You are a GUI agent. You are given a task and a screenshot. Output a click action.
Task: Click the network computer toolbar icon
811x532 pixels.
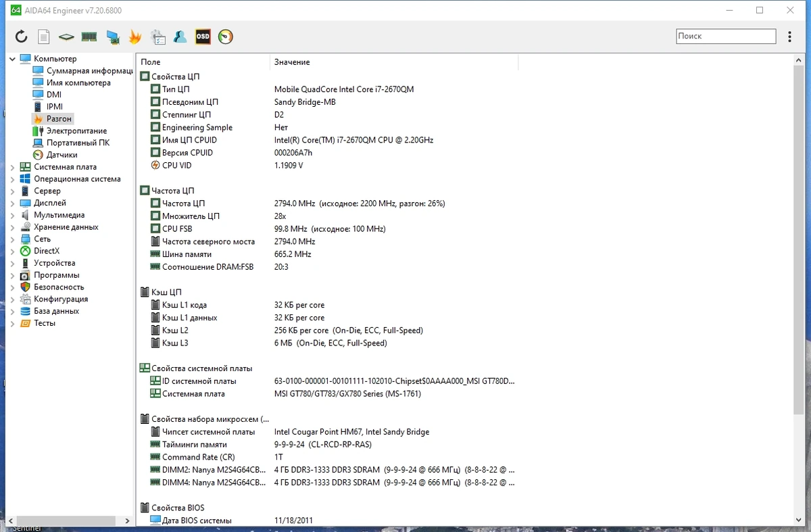(113, 37)
